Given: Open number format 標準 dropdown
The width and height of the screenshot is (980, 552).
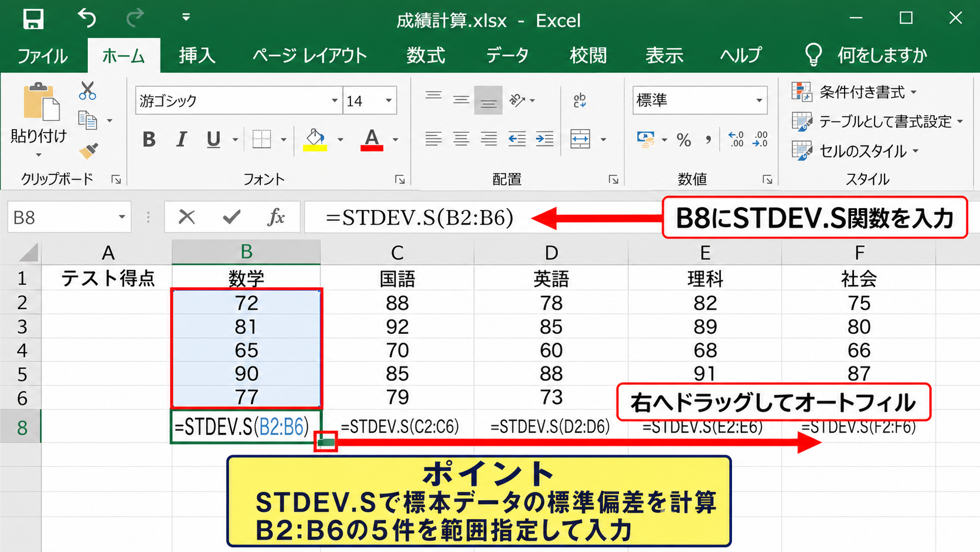Looking at the screenshot, I should [x=759, y=100].
